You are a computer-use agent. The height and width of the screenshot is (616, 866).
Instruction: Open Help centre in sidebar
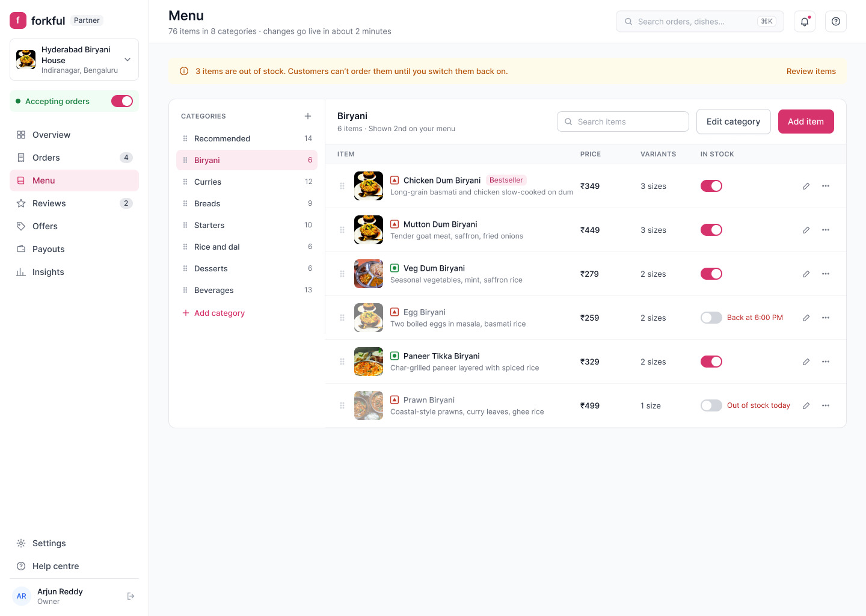[74, 566]
